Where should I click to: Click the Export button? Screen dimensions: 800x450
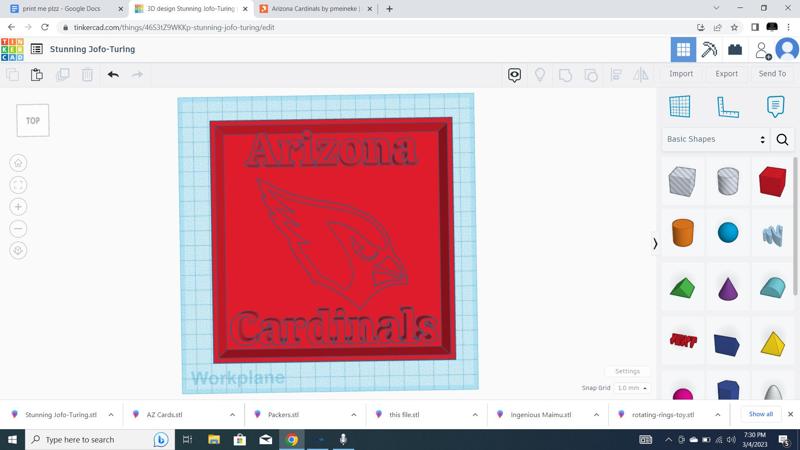(x=727, y=74)
